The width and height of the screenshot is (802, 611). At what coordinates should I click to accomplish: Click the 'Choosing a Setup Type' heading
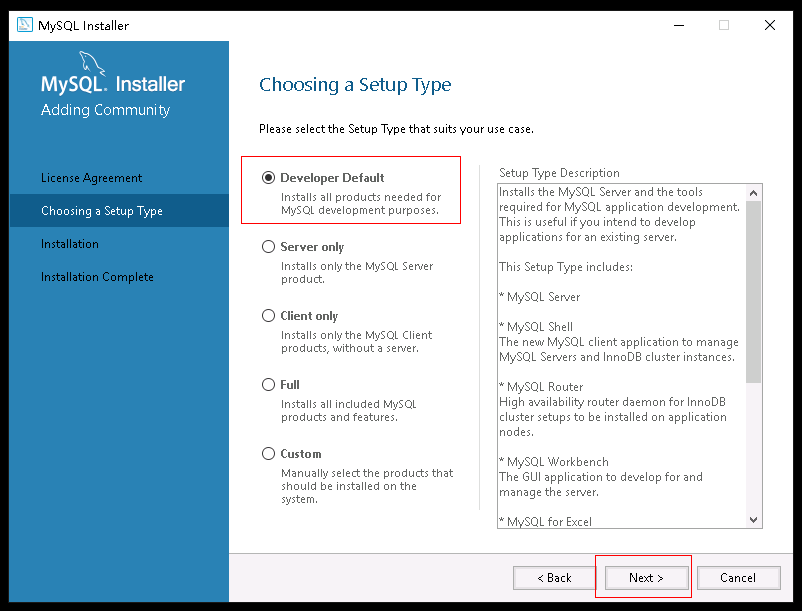click(355, 85)
